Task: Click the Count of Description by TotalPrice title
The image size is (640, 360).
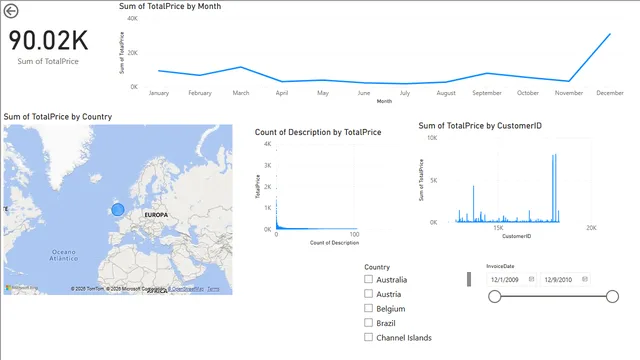Action: [318, 132]
